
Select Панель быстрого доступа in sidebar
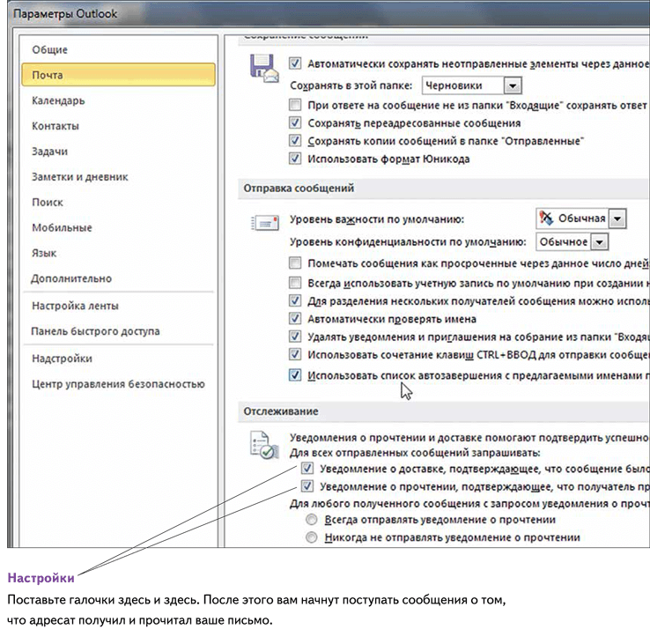coord(95,332)
